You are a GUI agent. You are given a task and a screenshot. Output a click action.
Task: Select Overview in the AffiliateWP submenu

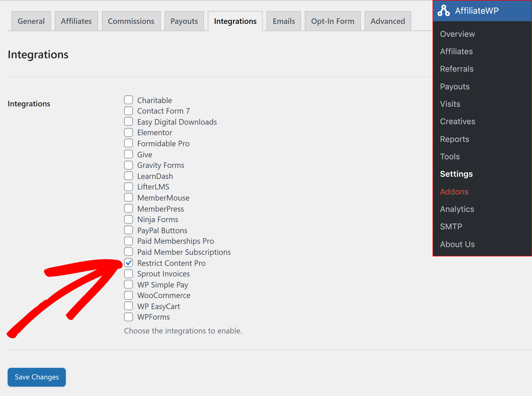pos(457,34)
